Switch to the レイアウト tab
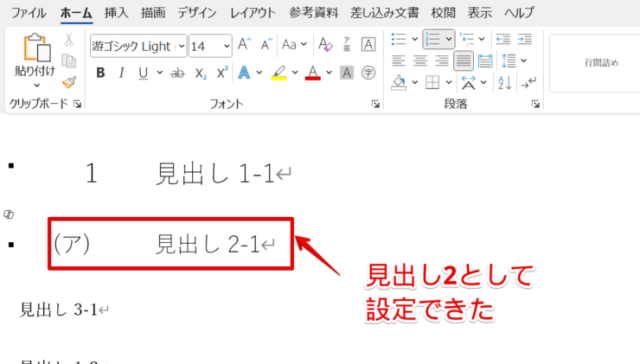 pos(253,13)
